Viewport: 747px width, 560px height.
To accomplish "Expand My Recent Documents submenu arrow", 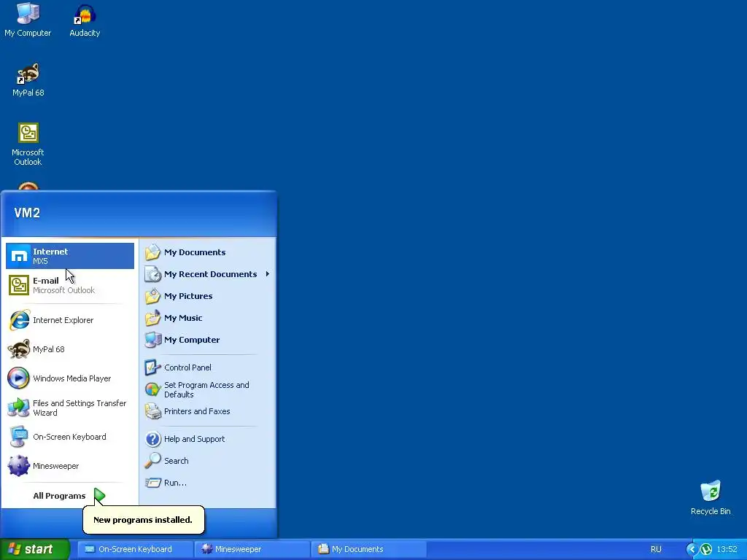I will click(x=268, y=274).
